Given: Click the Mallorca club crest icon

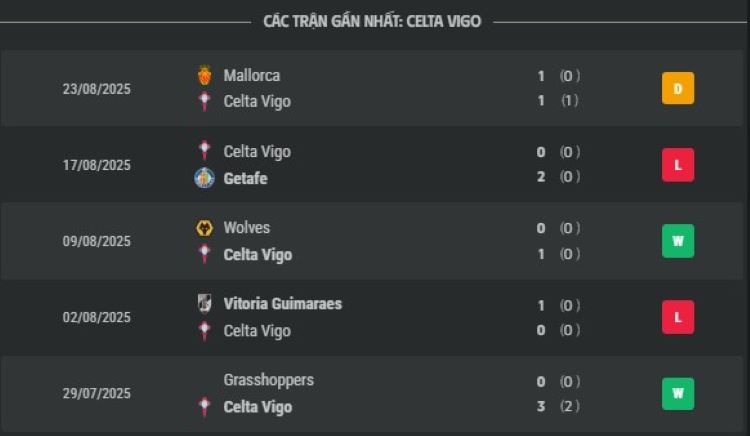Looking at the screenshot, I should tap(205, 76).
